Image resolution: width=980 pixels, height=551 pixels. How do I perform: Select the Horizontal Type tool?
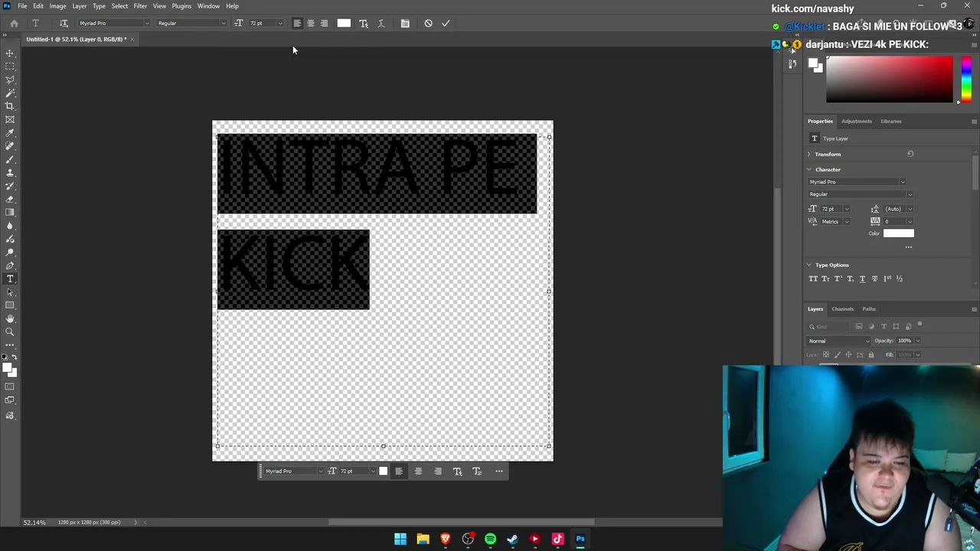click(x=10, y=279)
